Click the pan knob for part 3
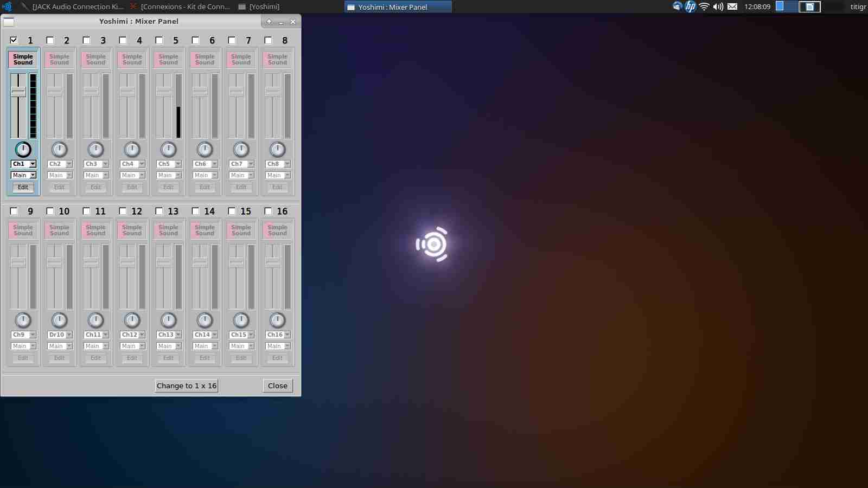The height and width of the screenshot is (488, 868). [95, 150]
